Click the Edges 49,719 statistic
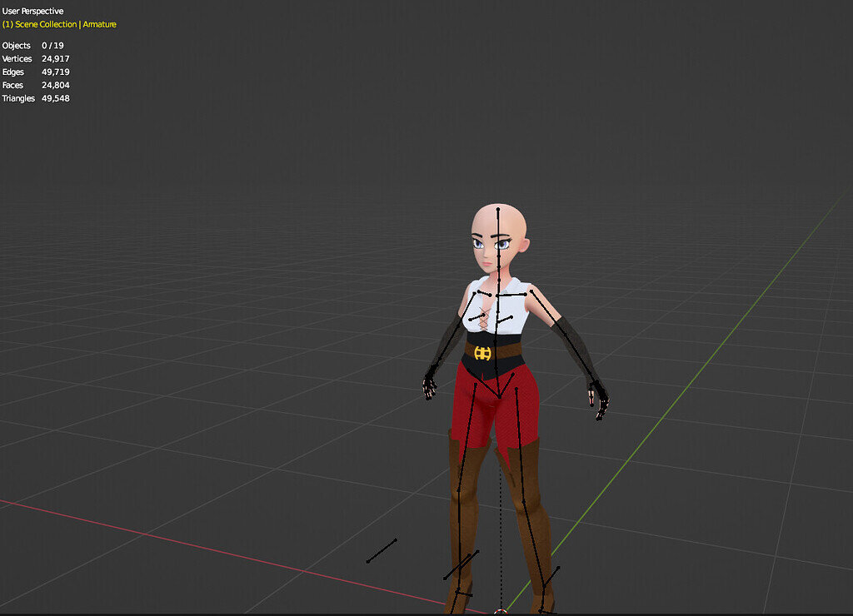The height and width of the screenshot is (616, 853). coord(35,72)
